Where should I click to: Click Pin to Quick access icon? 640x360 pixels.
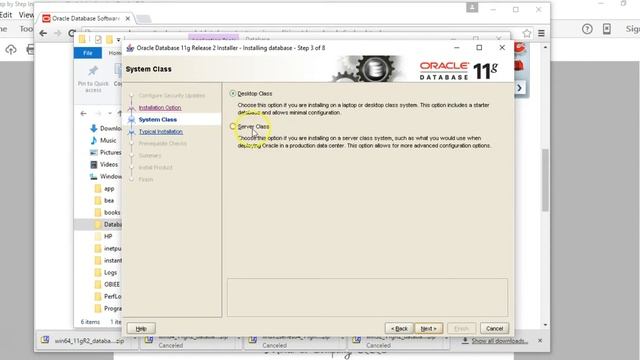93,71
